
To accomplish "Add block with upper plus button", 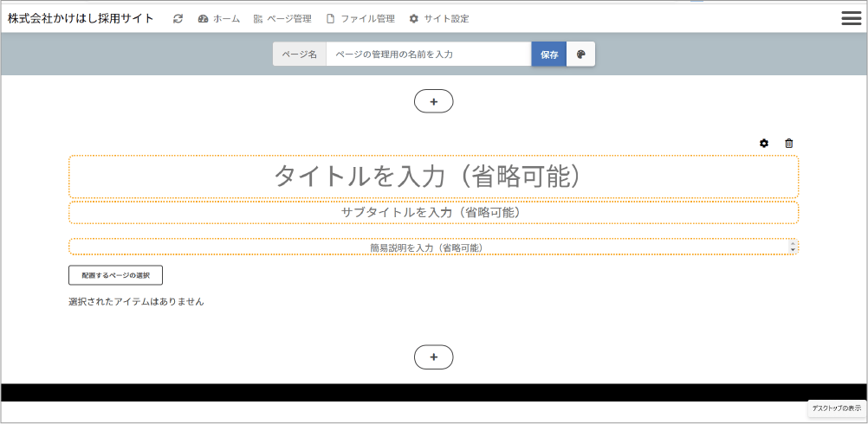I will click(434, 101).
